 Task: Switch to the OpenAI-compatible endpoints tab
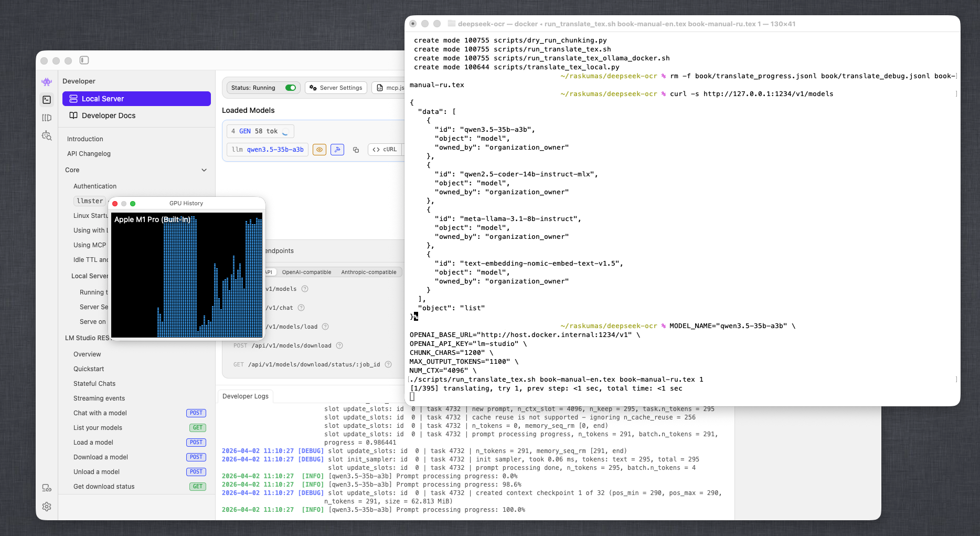click(306, 272)
